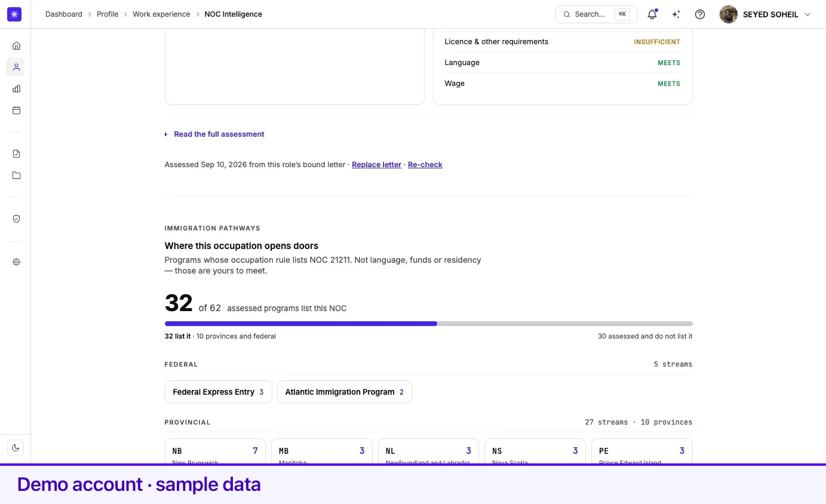Click the ⌘K shortcut badge
This screenshot has width=826, height=504.
click(622, 14)
